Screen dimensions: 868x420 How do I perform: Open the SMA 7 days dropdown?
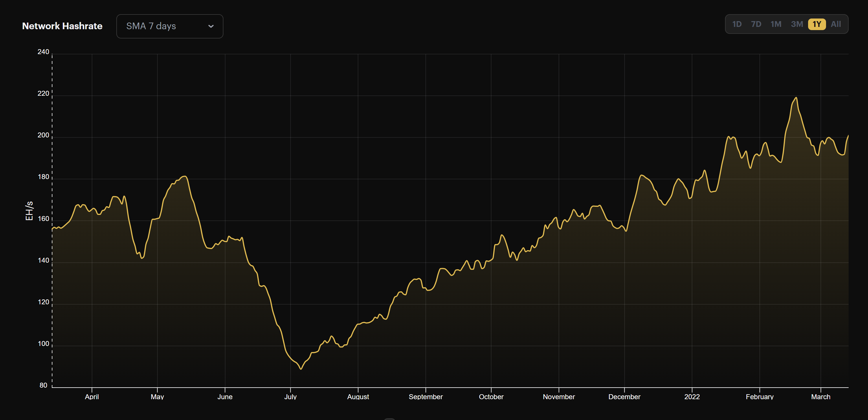click(x=170, y=26)
